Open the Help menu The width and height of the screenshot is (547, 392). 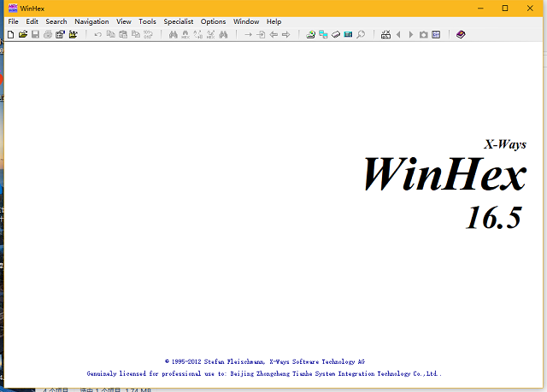tap(273, 21)
